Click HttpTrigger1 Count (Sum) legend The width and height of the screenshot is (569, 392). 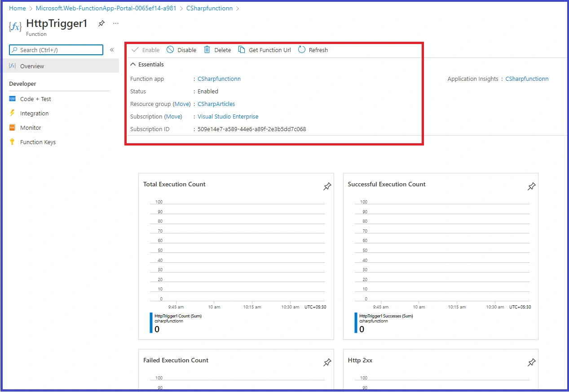click(x=178, y=316)
